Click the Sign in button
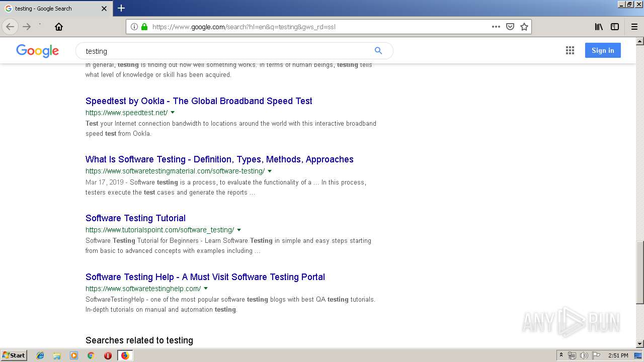 point(603,50)
